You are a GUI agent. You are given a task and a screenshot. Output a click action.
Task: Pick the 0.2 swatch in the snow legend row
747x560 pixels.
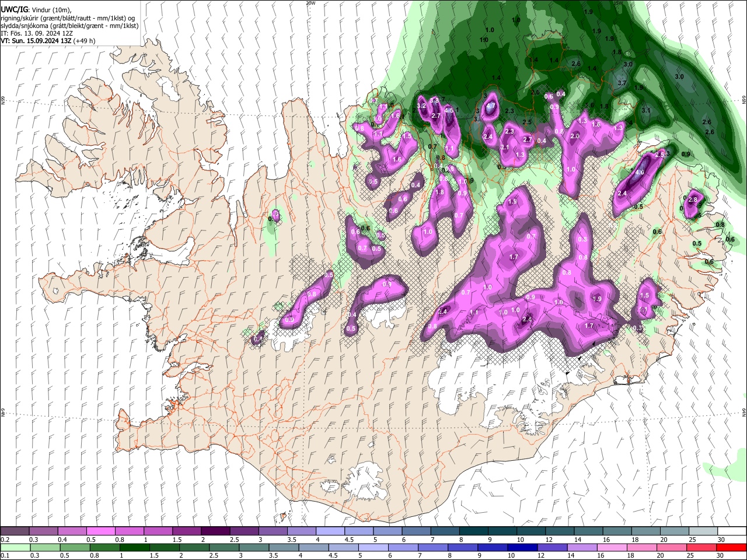coord(15,531)
